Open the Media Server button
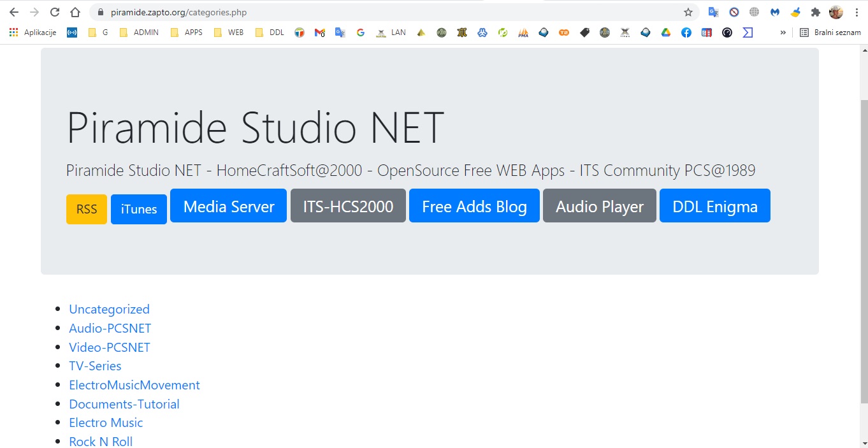The height and width of the screenshot is (448, 868). coord(229,206)
